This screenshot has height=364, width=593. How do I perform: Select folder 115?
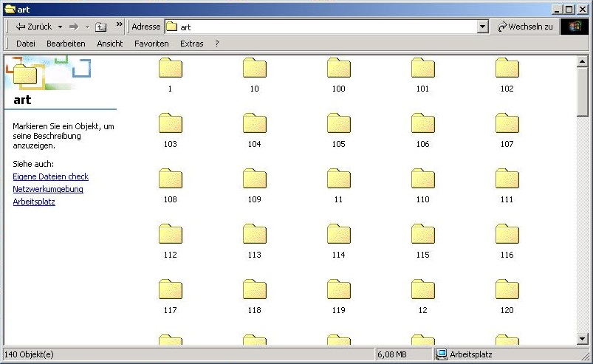[423, 241]
